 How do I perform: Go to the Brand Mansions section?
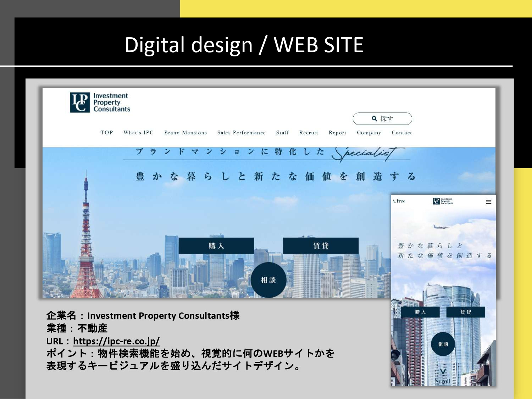tap(185, 132)
